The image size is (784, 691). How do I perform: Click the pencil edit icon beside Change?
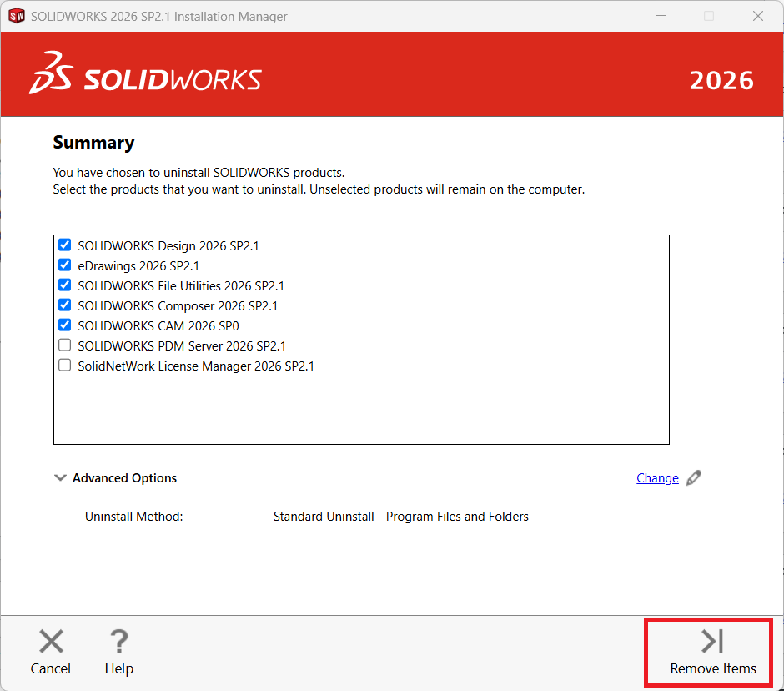pyautogui.click(x=693, y=478)
